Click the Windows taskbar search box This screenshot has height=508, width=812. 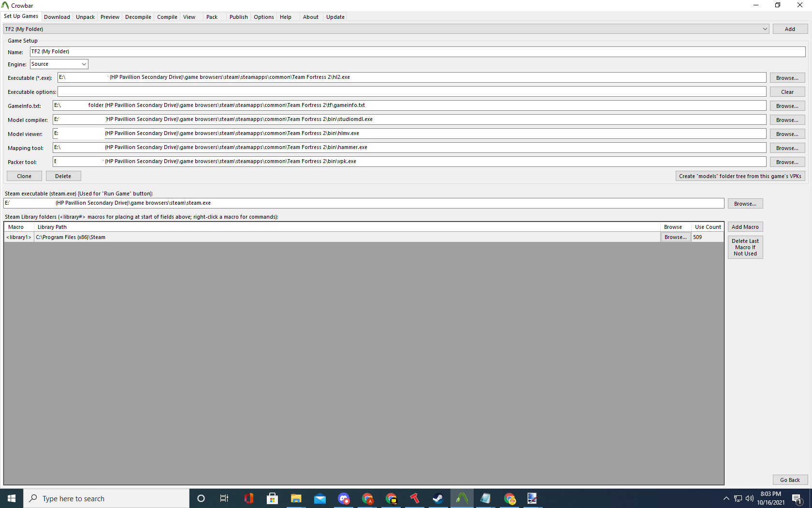[106, 498]
